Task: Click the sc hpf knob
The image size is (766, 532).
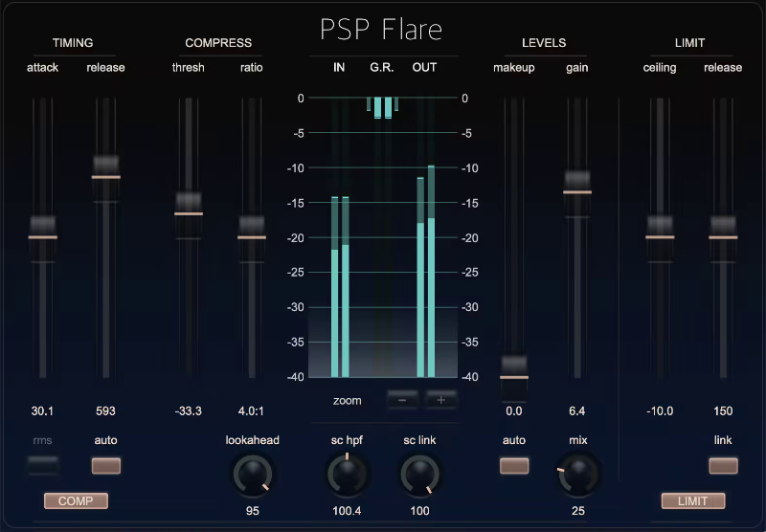Action: (x=347, y=474)
